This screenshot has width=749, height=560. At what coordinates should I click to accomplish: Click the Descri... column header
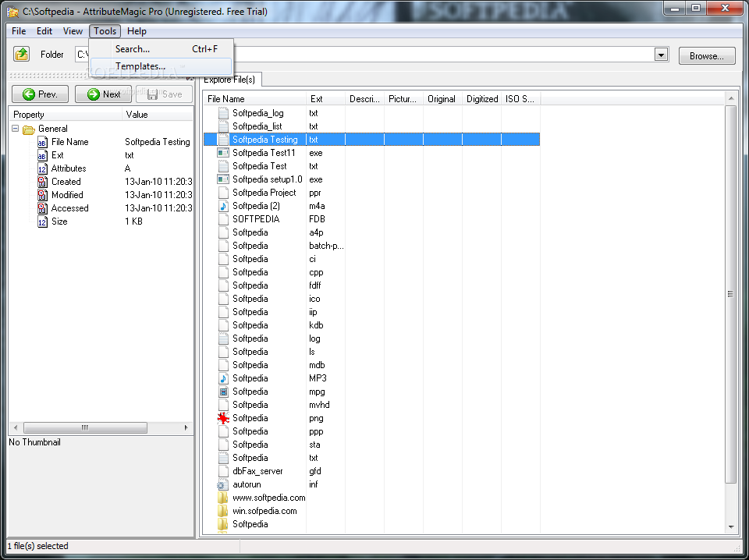[x=364, y=99]
